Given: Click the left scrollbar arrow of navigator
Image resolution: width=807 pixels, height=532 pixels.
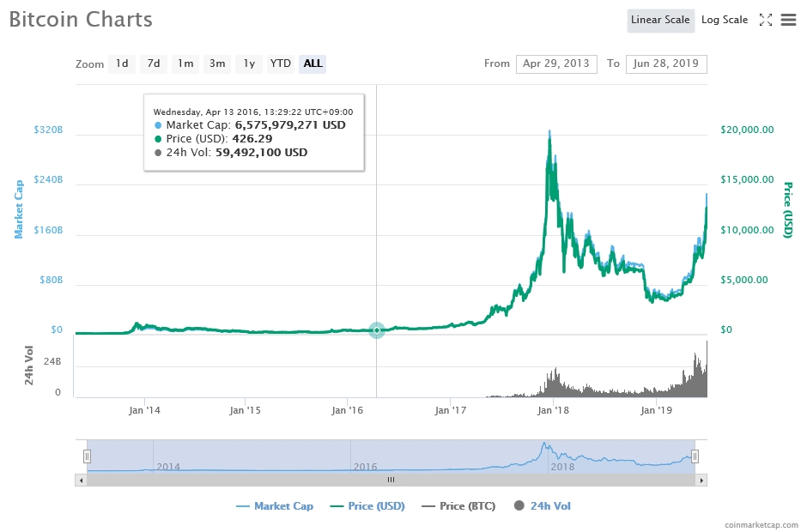Looking at the screenshot, I should pos(82,480).
